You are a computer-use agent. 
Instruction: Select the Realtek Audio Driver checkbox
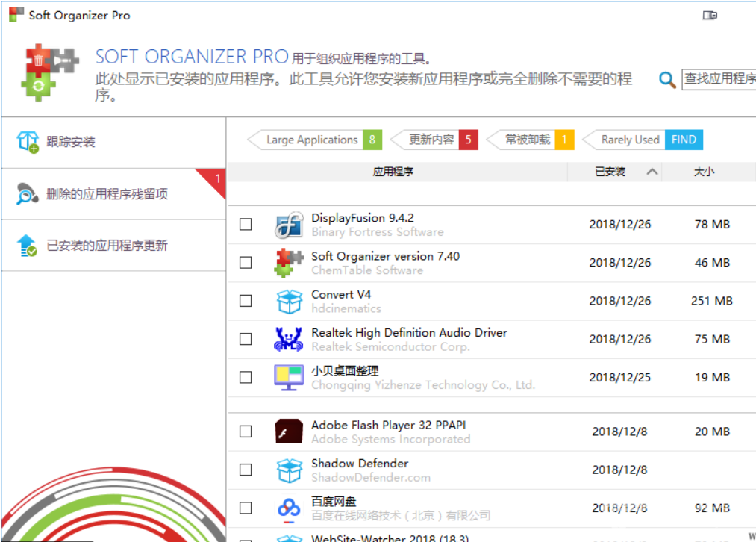(246, 339)
